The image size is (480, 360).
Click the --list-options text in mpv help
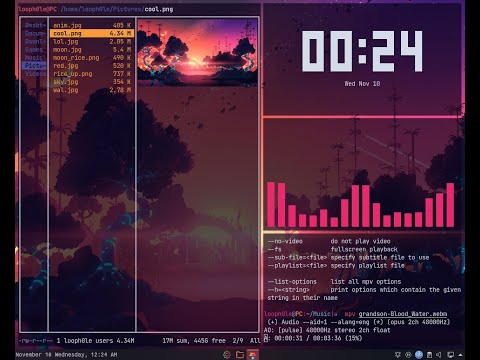(x=292, y=282)
